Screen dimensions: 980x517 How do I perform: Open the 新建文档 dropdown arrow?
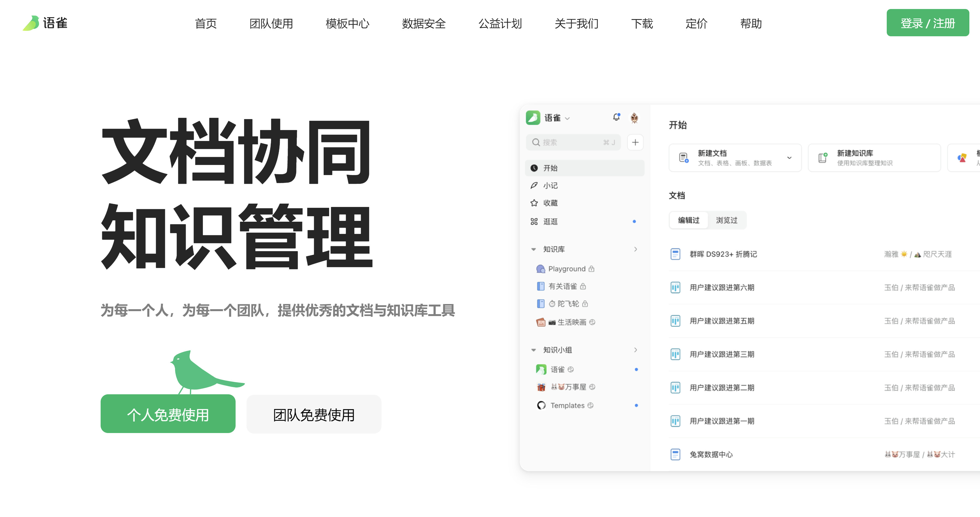click(x=789, y=158)
